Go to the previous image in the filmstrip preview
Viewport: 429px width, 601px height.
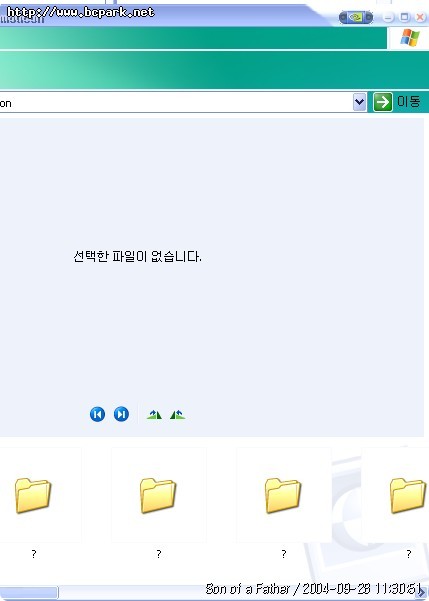click(x=97, y=414)
